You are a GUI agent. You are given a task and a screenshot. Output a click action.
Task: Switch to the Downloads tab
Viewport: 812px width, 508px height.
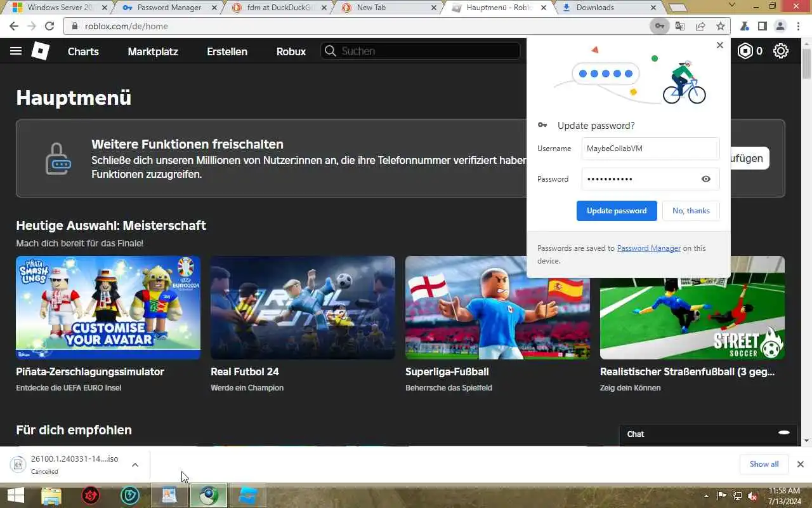[x=610, y=8]
